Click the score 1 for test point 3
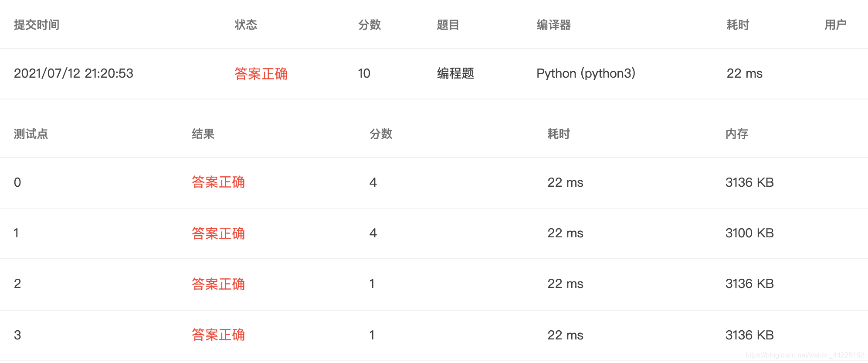 coord(372,335)
